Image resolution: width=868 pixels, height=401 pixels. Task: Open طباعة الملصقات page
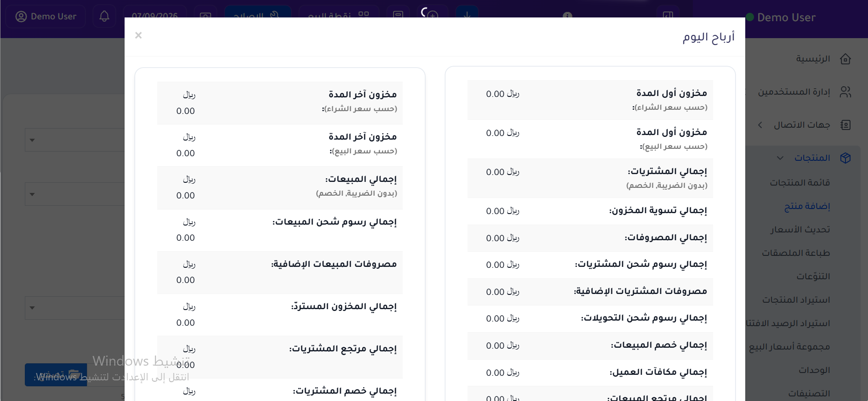(796, 253)
